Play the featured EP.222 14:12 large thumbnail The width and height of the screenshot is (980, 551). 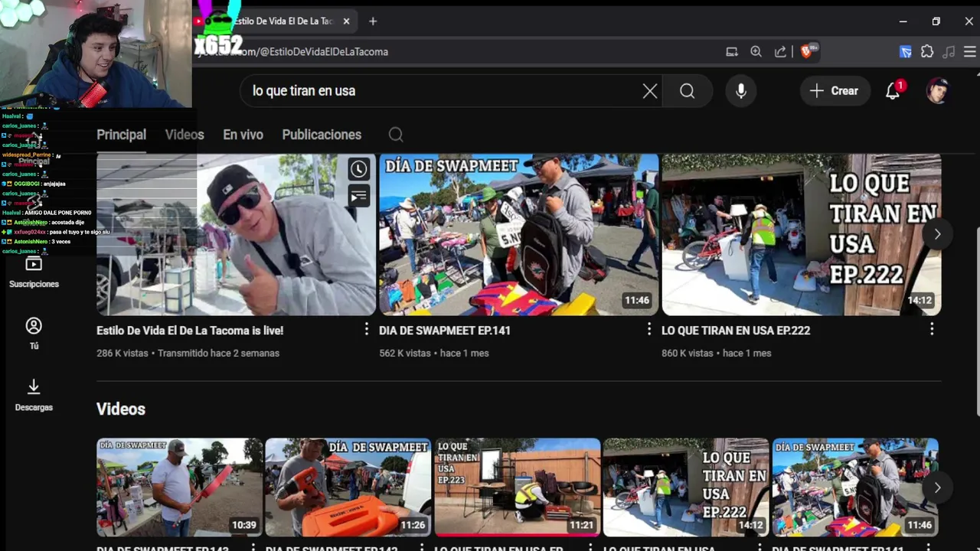802,234
